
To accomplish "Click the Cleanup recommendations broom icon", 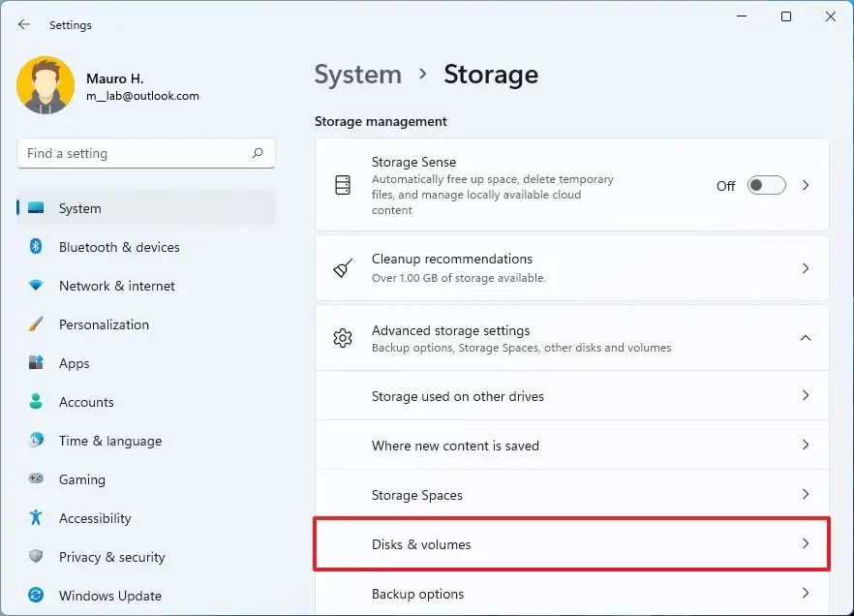I will point(342,269).
